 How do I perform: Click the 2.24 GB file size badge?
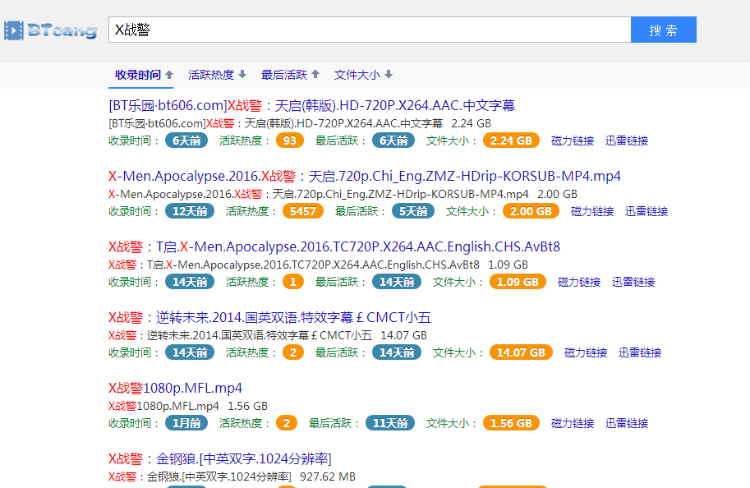511,141
